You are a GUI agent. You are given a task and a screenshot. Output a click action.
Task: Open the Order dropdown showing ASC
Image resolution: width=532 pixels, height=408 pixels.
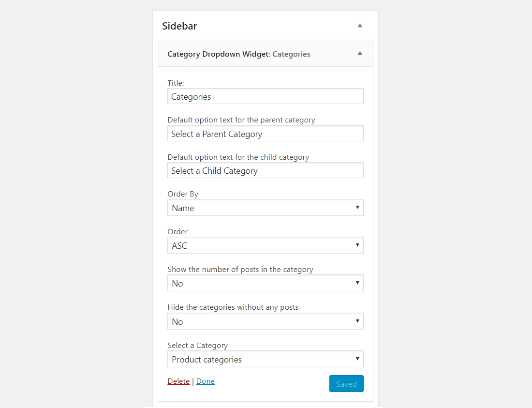[265, 245]
